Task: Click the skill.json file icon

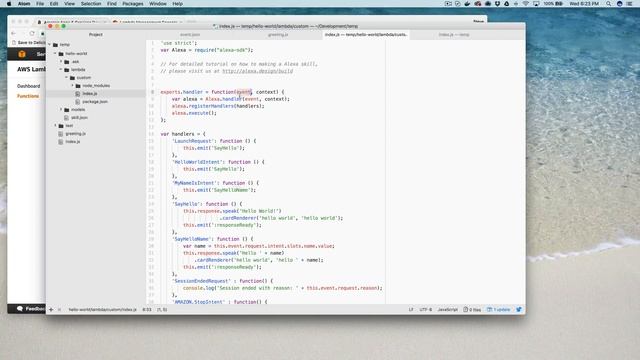Action: 67,118
